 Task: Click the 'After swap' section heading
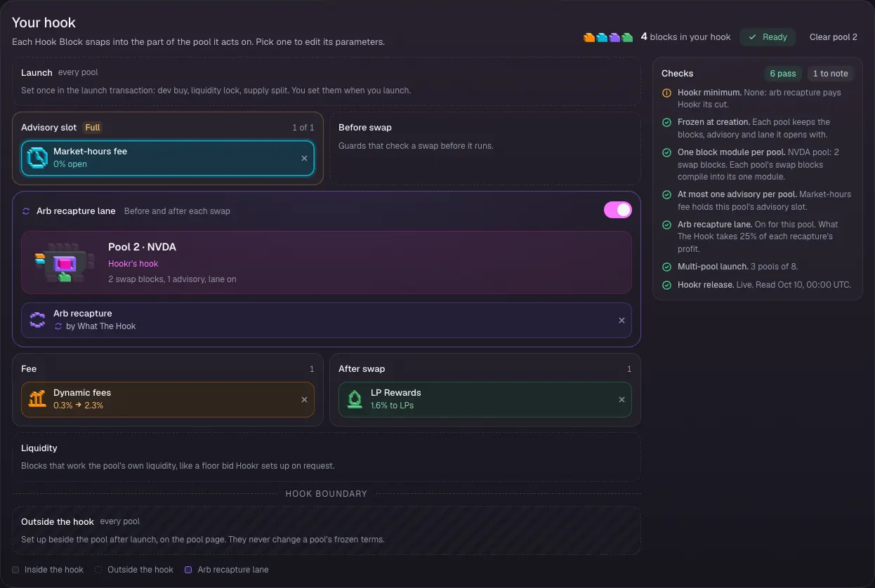point(362,369)
